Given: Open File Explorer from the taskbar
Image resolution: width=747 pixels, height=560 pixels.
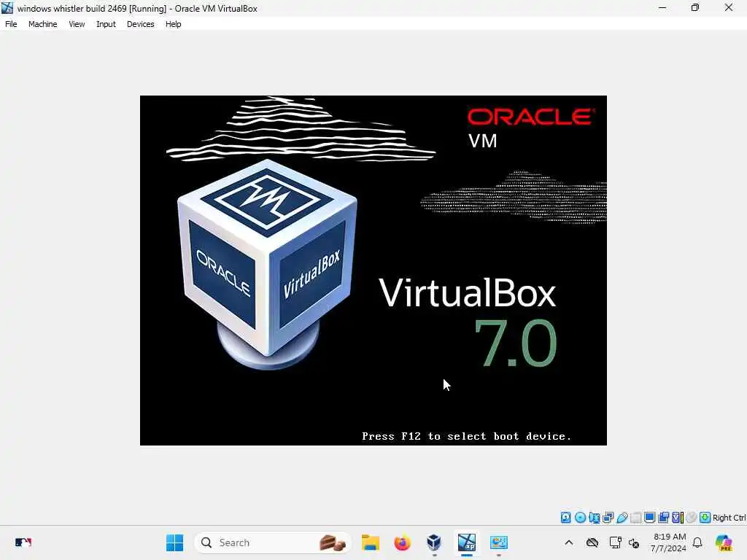Looking at the screenshot, I should coord(370,542).
